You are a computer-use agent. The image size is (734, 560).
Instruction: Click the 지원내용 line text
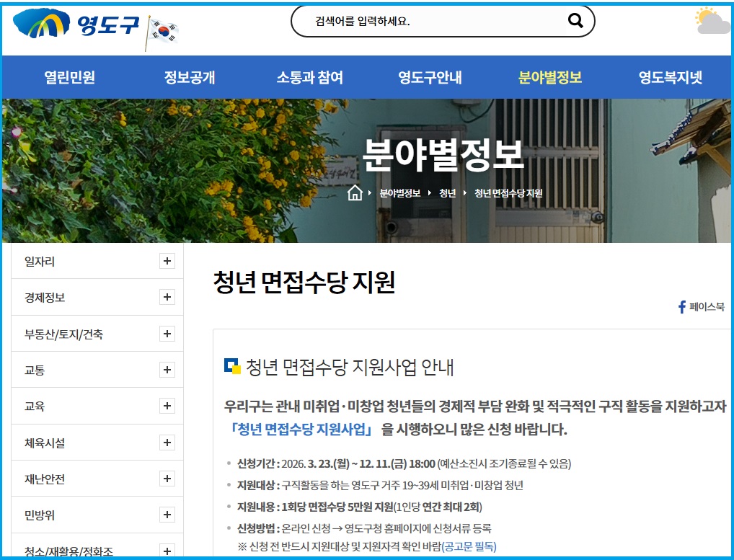360,507
